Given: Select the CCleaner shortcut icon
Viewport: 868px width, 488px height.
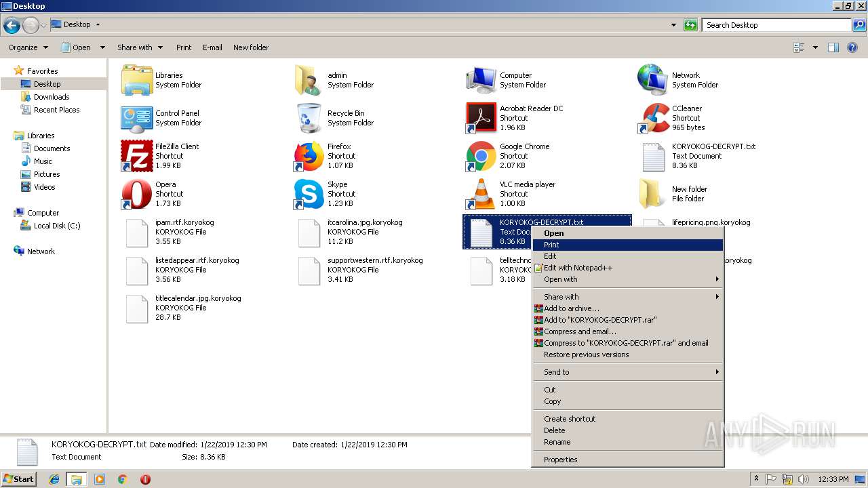Looking at the screenshot, I should click(x=653, y=118).
